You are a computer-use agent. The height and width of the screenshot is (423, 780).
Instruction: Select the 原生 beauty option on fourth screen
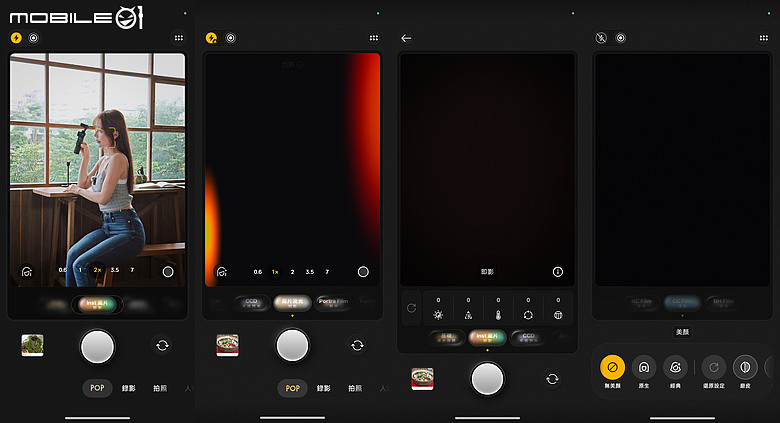point(644,372)
